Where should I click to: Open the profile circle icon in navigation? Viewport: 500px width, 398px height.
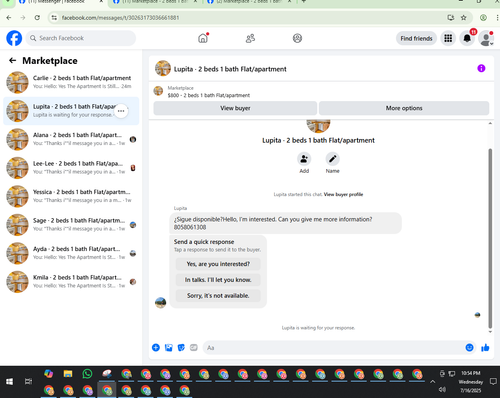point(297,38)
